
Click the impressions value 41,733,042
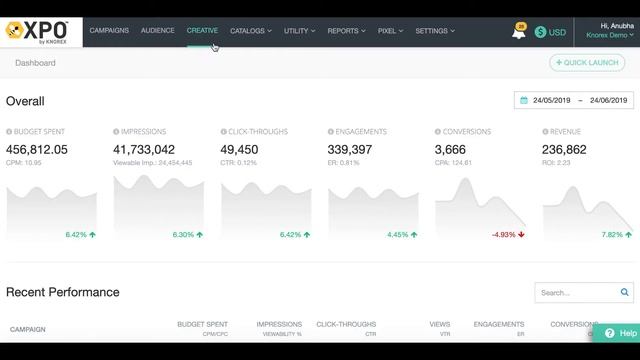pos(144,150)
